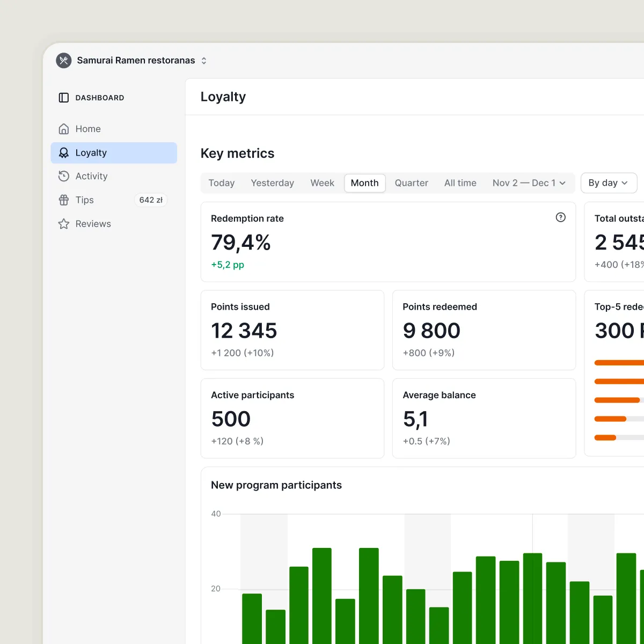644x644 pixels.
Task: Click the 79,4% redemption rate value
Action: point(241,243)
